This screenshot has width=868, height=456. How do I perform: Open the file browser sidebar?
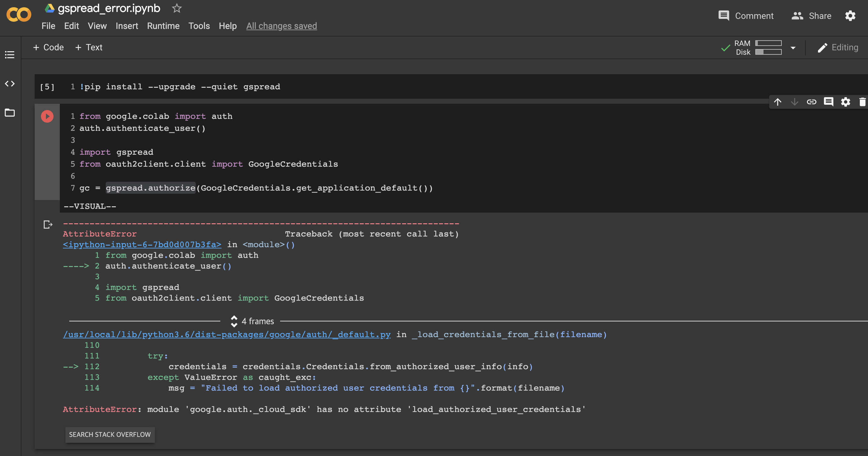(x=9, y=113)
